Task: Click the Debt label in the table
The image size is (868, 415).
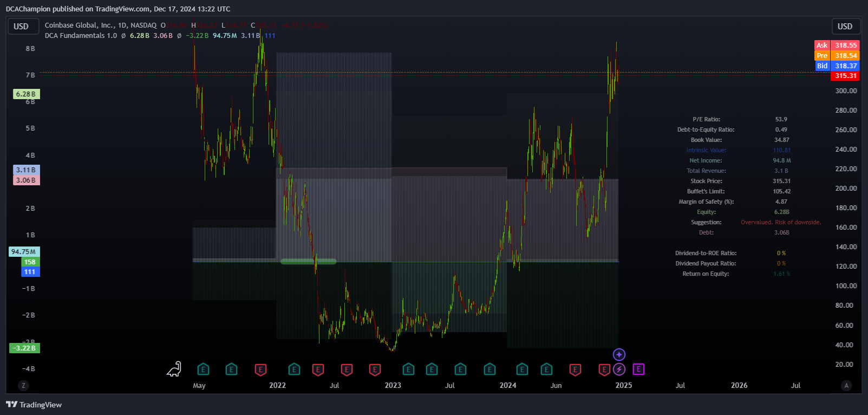Action: pyautogui.click(x=707, y=232)
